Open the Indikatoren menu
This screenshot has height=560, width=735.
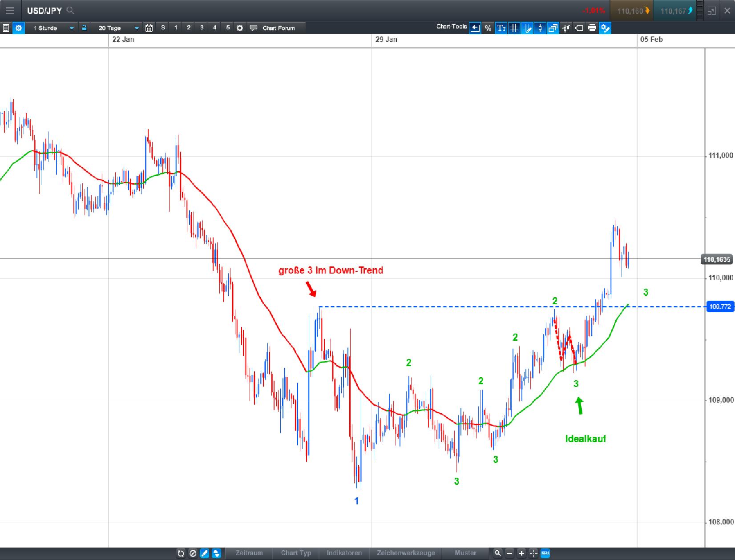(x=344, y=553)
